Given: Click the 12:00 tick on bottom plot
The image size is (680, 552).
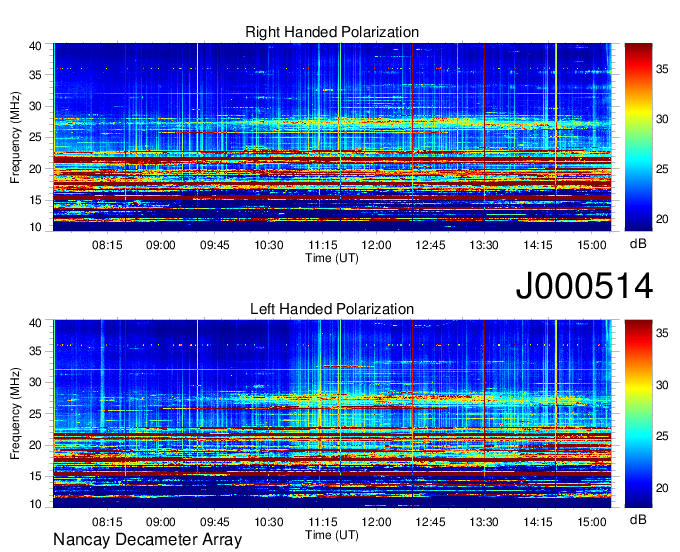Looking at the screenshot, I should point(376,522).
